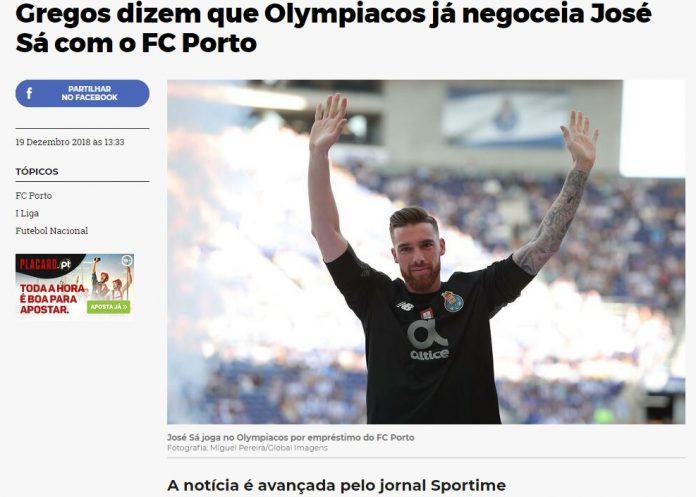This screenshot has height=497, width=696.
Task: Open the Futebol Nacional topic link
Action: click(x=51, y=231)
